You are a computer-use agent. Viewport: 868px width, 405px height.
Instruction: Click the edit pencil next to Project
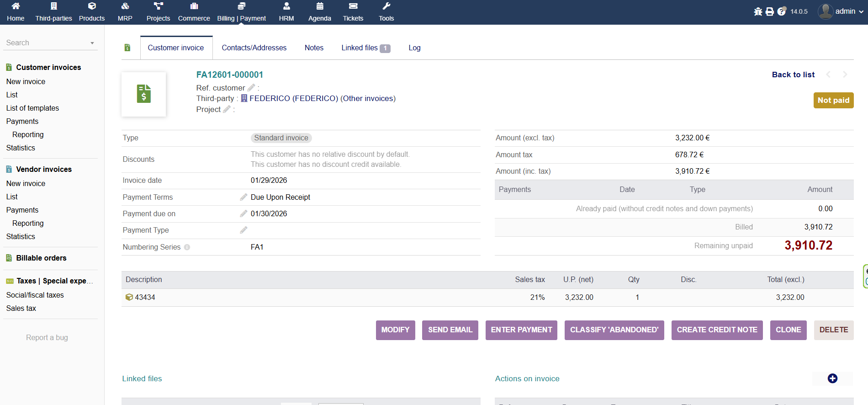pos(227,109)
